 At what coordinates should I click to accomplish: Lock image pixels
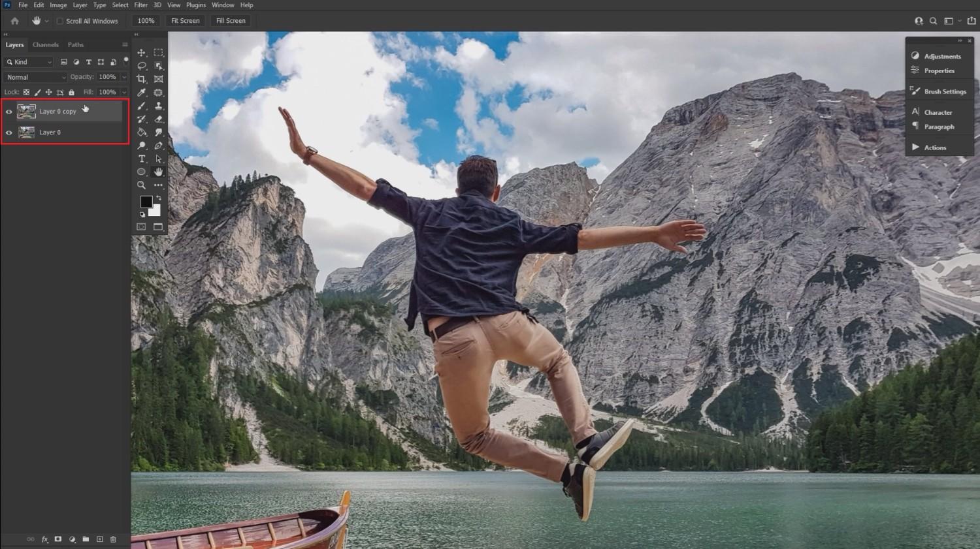pyautogui.click(x=37, y=92)
